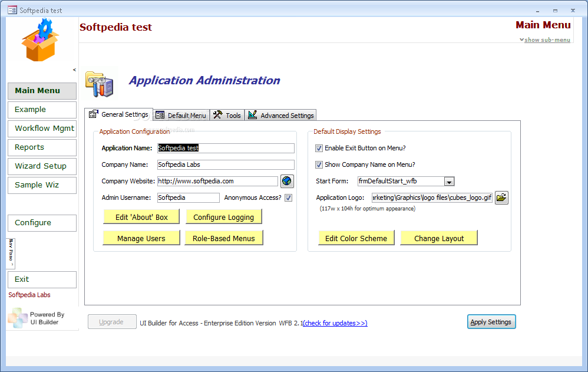This screenshot has width=588, height=372.
Task: Click the window form icon in title bar
Action: [x=12, y=10]
